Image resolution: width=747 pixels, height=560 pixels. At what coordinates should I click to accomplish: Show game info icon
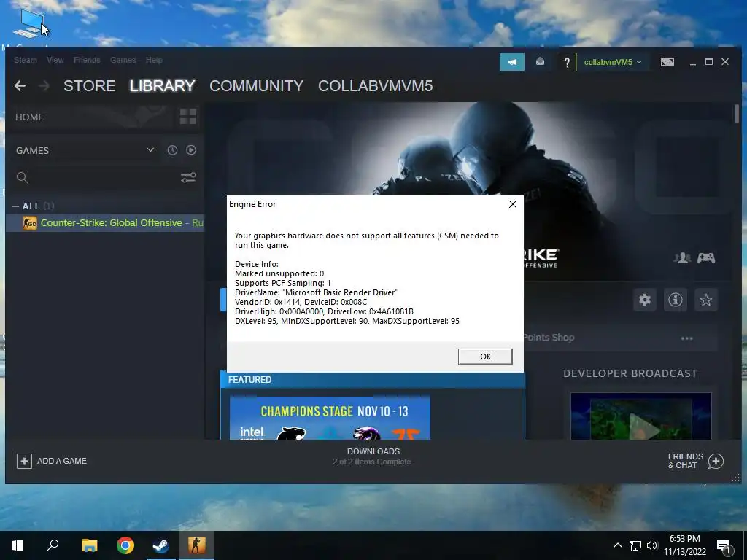pos(675,300)
